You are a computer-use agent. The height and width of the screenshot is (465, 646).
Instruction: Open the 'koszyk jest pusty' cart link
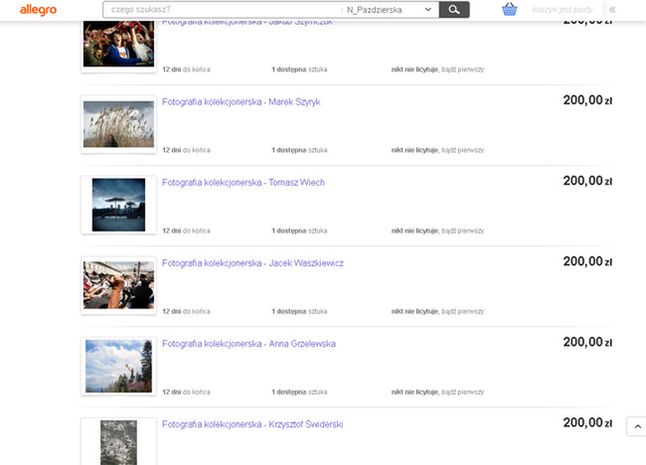coord(562,9)
